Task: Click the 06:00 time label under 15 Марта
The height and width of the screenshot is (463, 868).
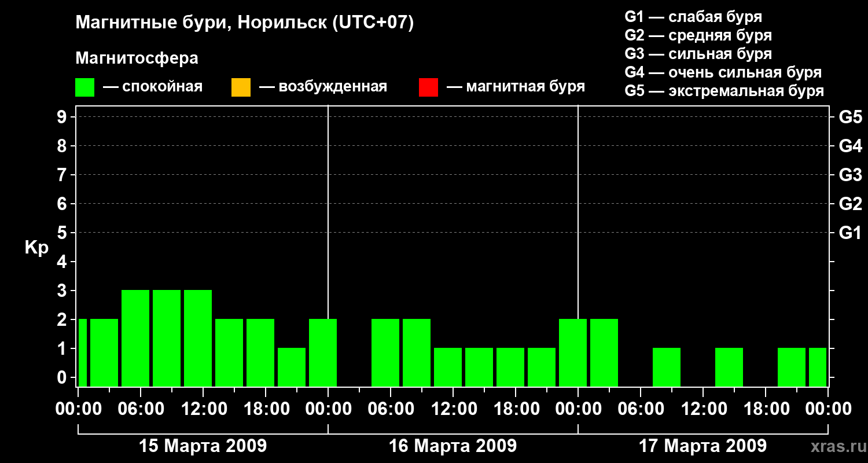Action: (x=141, y=409)
